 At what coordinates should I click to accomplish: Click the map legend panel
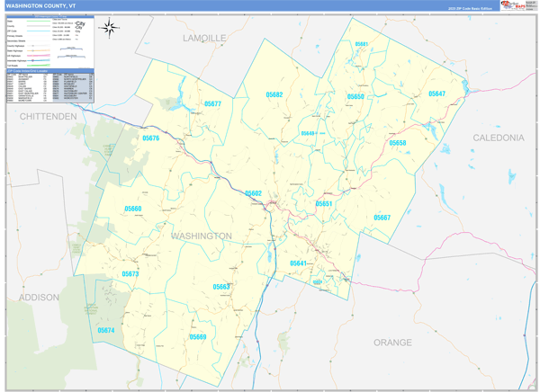(49, 42)
